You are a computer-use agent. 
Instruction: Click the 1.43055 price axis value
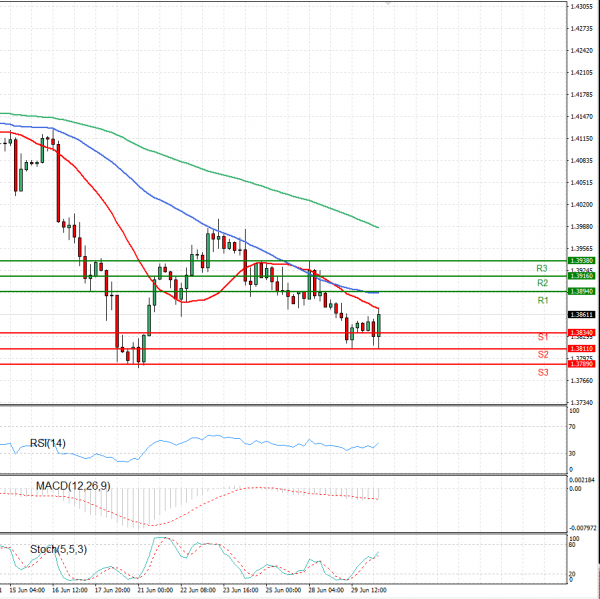[x=581, y=7]
